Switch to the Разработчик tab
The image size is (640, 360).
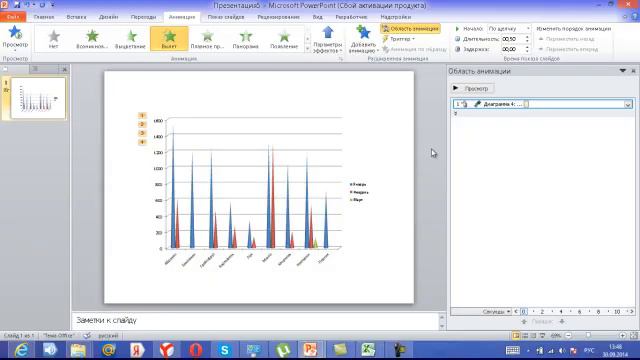click(351, 17)
